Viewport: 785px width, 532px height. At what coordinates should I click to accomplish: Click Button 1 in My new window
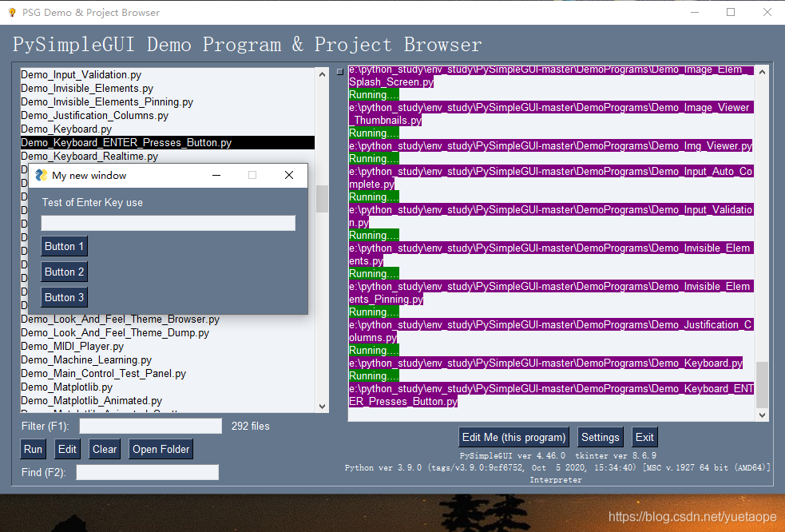[x=64, y=247]
